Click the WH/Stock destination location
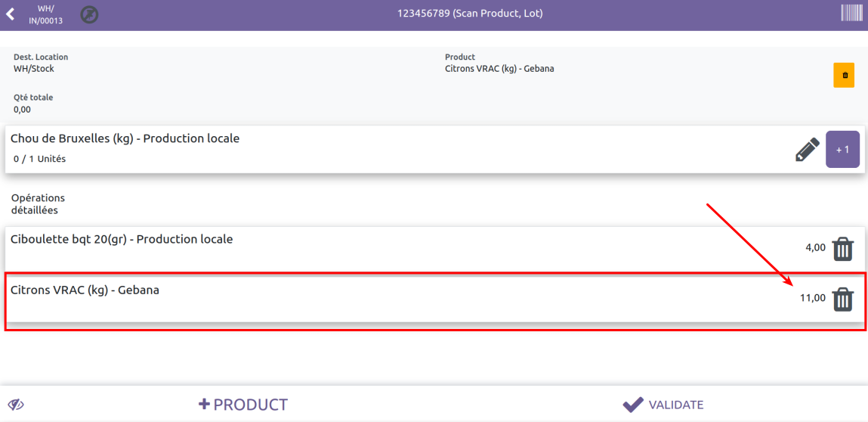 (34, 69)
